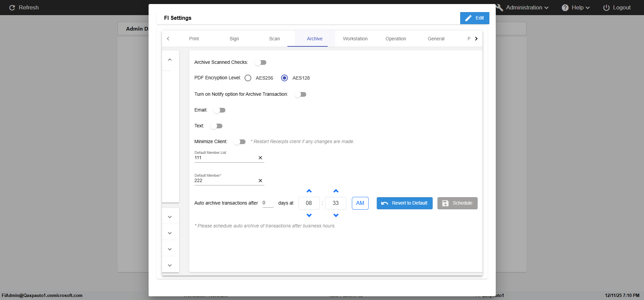
Task: Select AES256 encryption level
Action: tap(248, 78)
